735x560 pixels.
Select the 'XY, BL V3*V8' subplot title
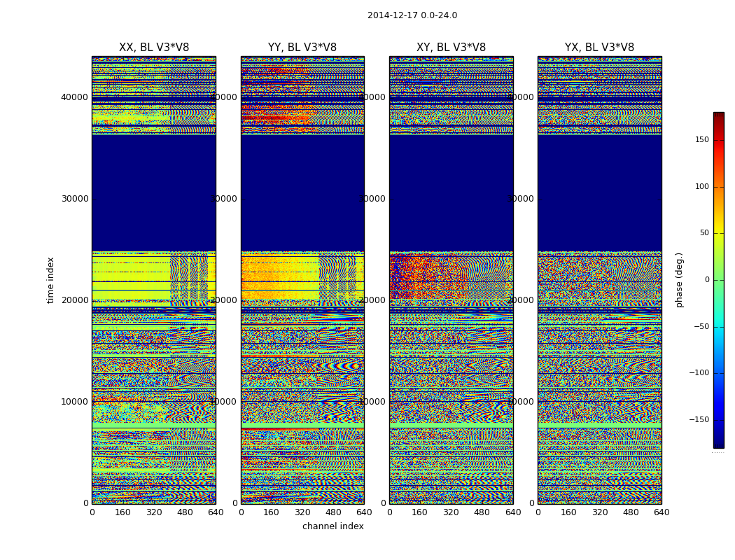[x=451, y=48]
